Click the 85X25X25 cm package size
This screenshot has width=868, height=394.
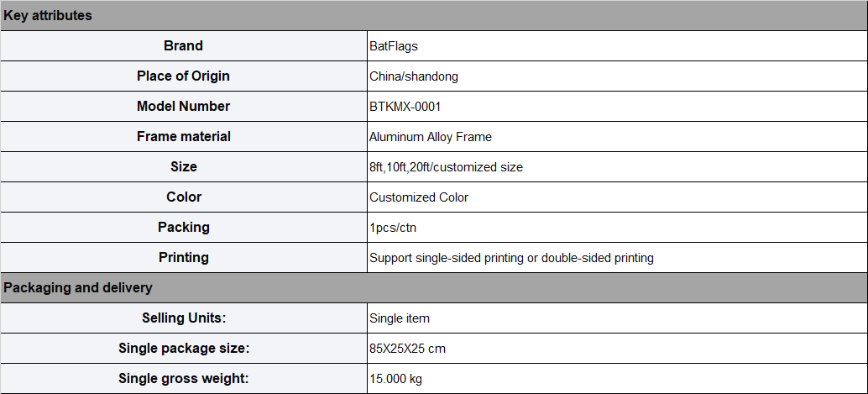[x=407, y=349]
